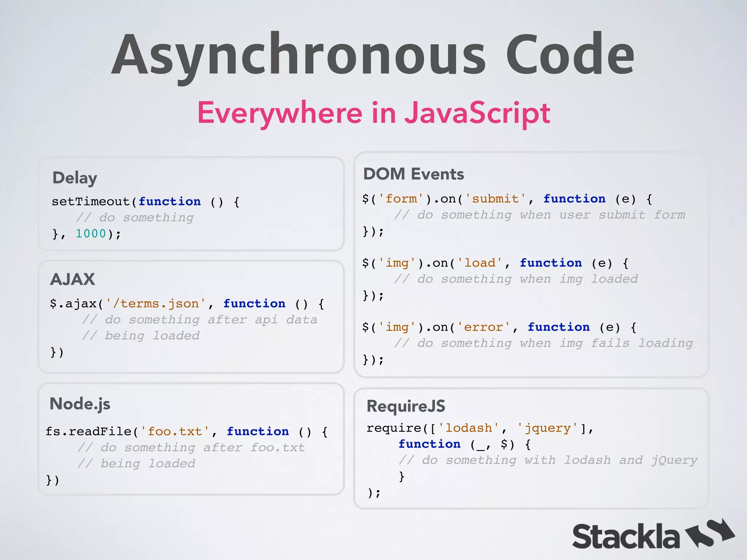Viewport: 747px width, 560px height.
Task: Click the 'error' event string
Action: tap(484, 327)
